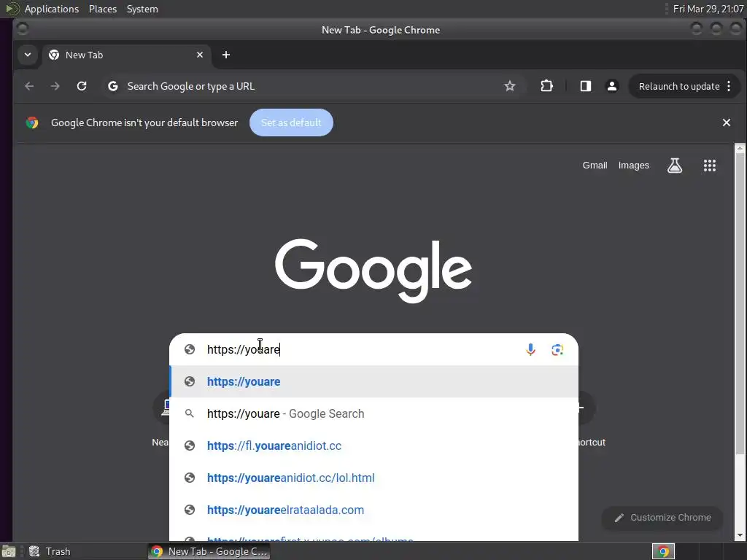Choose https://youare - Google Search suggestion
The height and width of the screenshot is (560, 747).
tap(374, 413)
